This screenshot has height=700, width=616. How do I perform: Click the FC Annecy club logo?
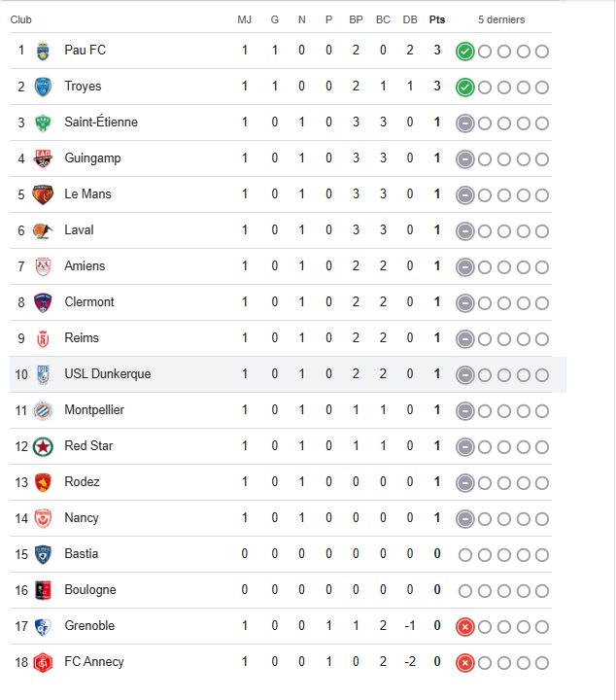click(x=43, y=662)
